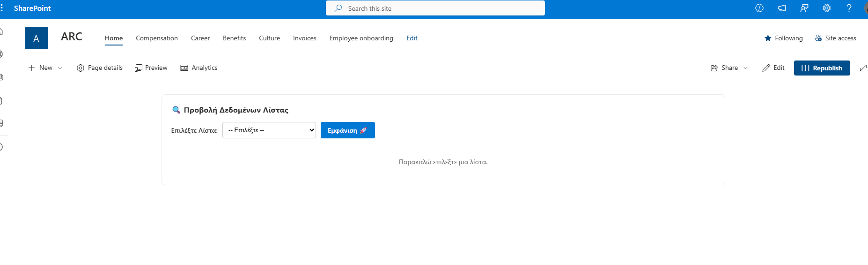The width and height of the screenshot is (868, 265).
Task: Click the Edit navigation link
Action: [412, 38]
